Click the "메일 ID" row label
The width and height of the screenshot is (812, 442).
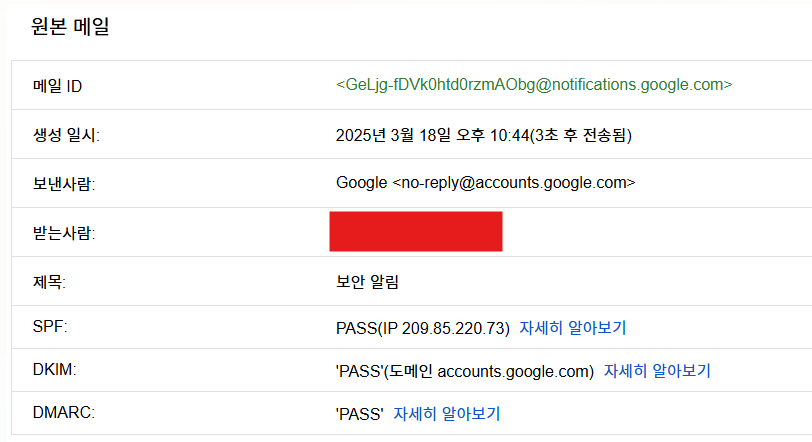pyautogui.click(x=57, y=86)
